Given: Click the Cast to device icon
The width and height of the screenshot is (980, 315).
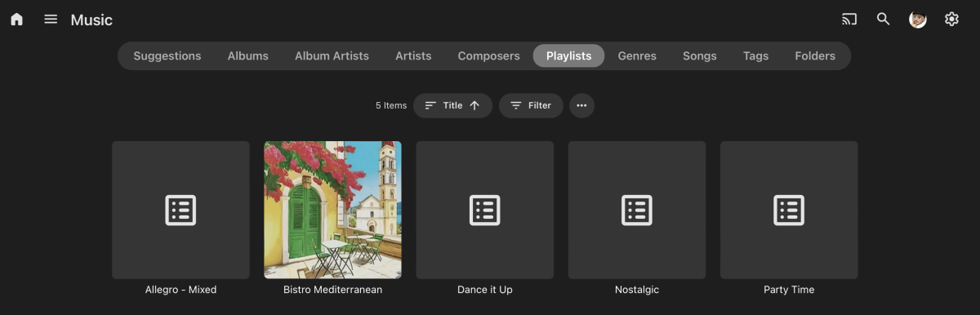Looking at the screenshot, I should pos(849,20).
